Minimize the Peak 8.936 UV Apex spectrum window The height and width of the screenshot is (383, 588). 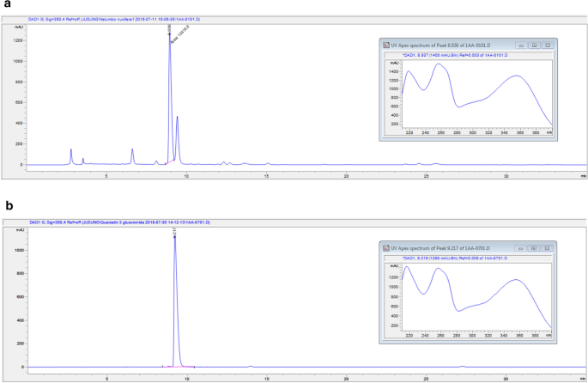click(x=521, y=46)
